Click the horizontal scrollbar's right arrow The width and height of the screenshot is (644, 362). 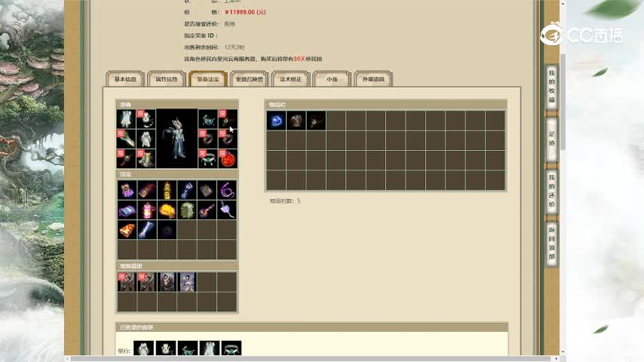[557, 359]
